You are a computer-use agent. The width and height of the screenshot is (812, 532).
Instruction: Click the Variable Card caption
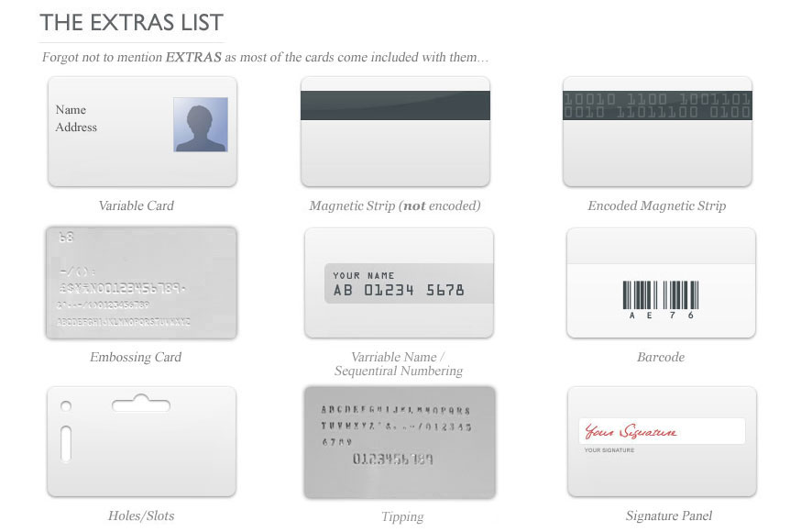(137, 205)
